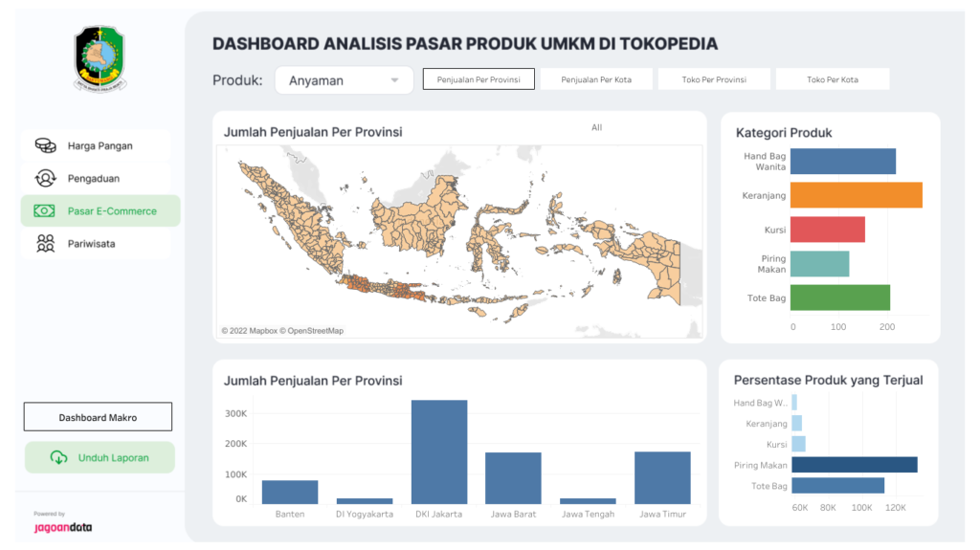The image size is (980, 550).
Task: Click the Banten sales bar
Action: click(290, 492)
